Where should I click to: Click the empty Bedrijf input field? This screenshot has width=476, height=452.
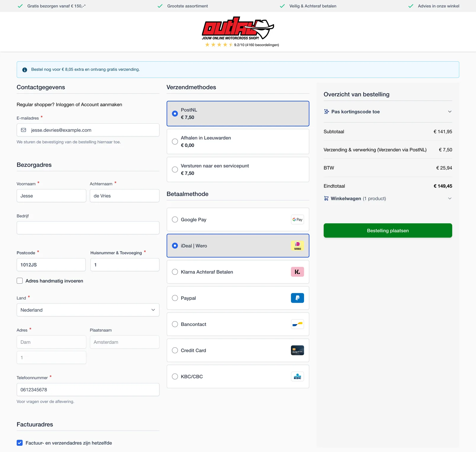pyautogui.click(x=88, y=228)
